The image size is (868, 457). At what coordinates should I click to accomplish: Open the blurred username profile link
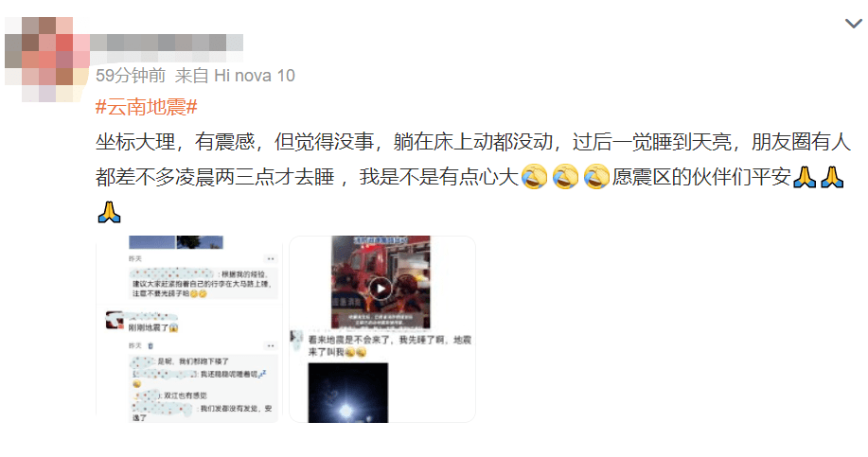(166, 46)
